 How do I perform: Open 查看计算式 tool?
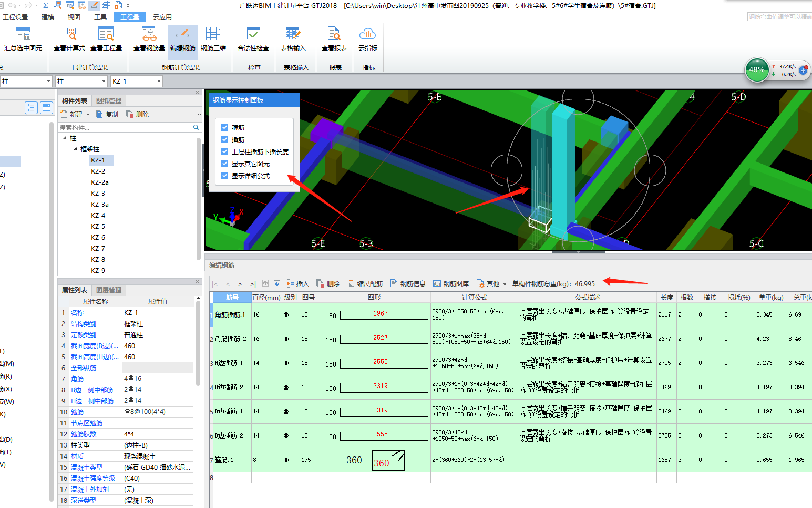click(69, 39)
